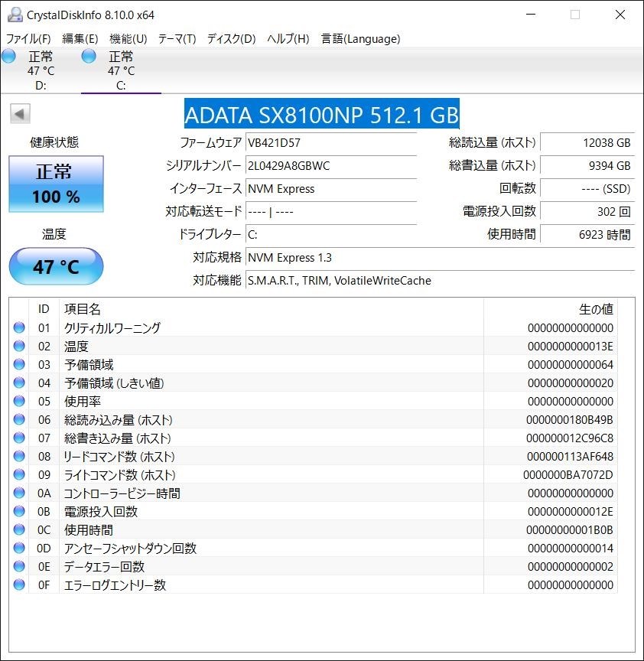This screenshot has height=661, width=644.
Task: Click the standard field NVM Express 1.3
Action: 440,257
